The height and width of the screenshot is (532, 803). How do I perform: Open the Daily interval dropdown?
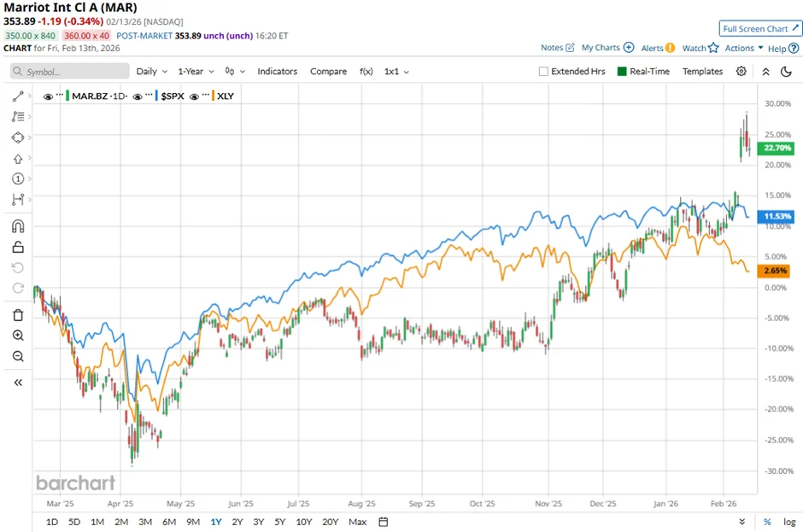click(x=151, y=72)
